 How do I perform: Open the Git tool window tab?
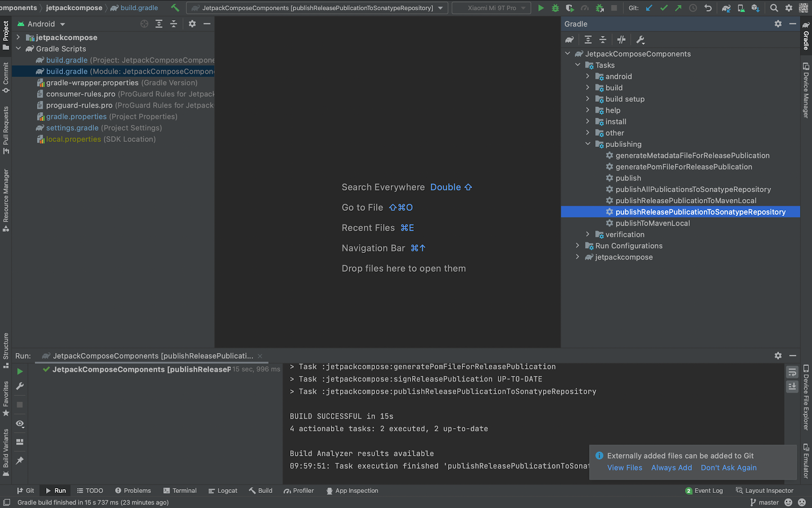pyautogui.click(x=25, y=490)
